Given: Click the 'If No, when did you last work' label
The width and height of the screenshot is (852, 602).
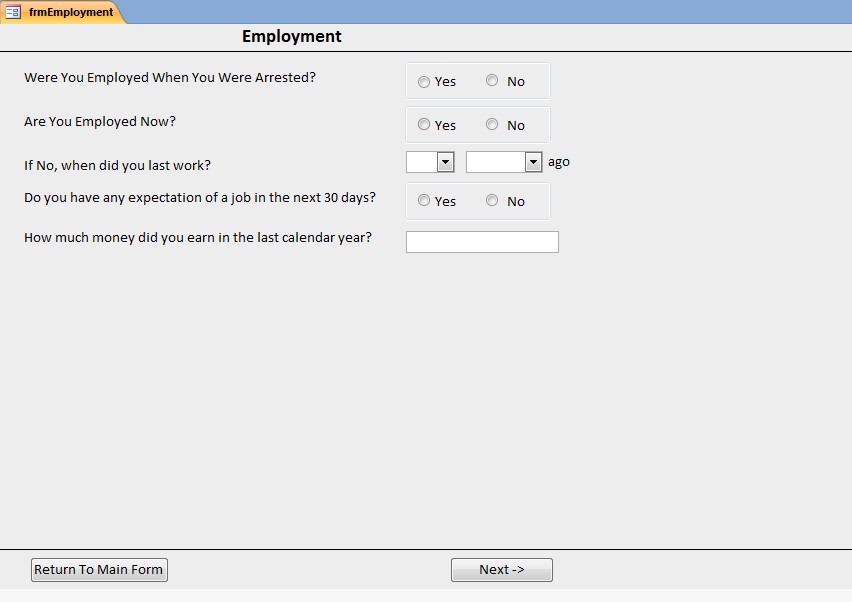Looking at the screenshot, I should [x=117, y=165].
